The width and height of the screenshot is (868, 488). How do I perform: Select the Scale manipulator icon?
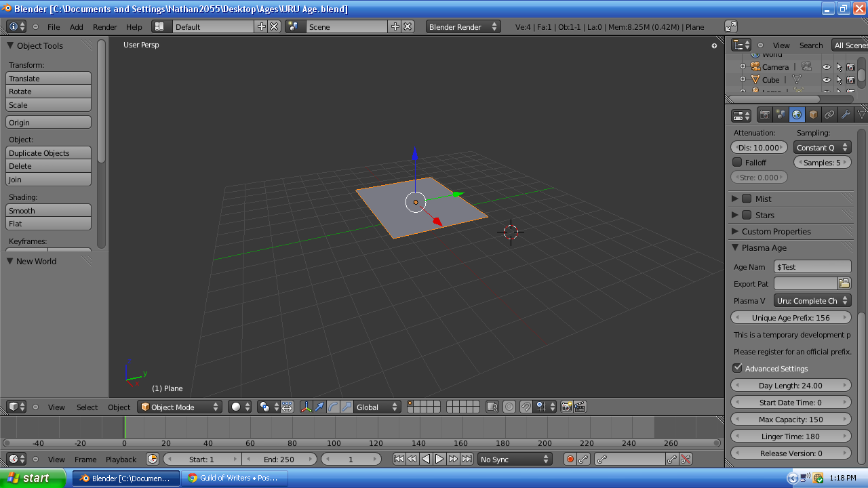347,407
